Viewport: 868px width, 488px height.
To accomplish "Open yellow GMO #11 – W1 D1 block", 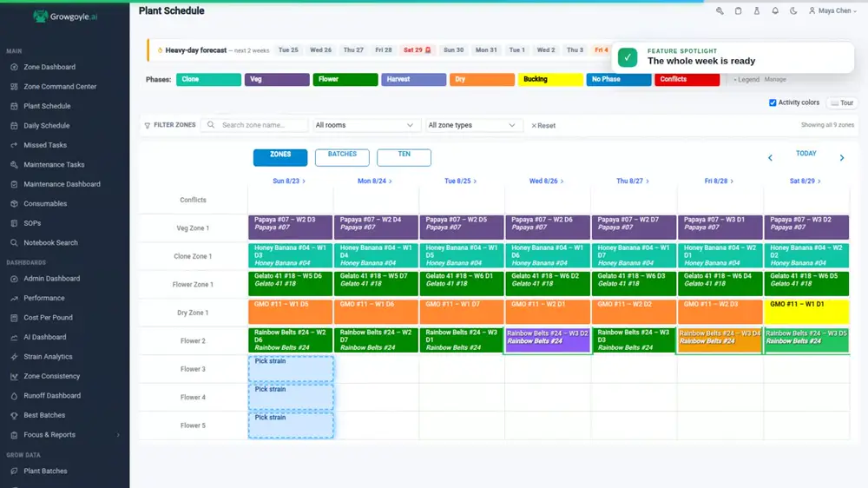I will 806,312.
